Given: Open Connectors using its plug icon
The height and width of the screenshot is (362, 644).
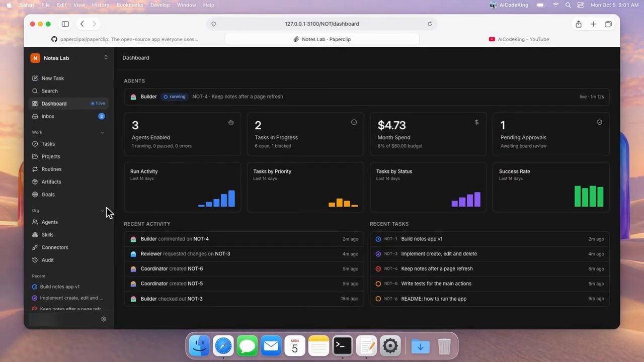Looking at the screenshot, I should pos(35,247).
